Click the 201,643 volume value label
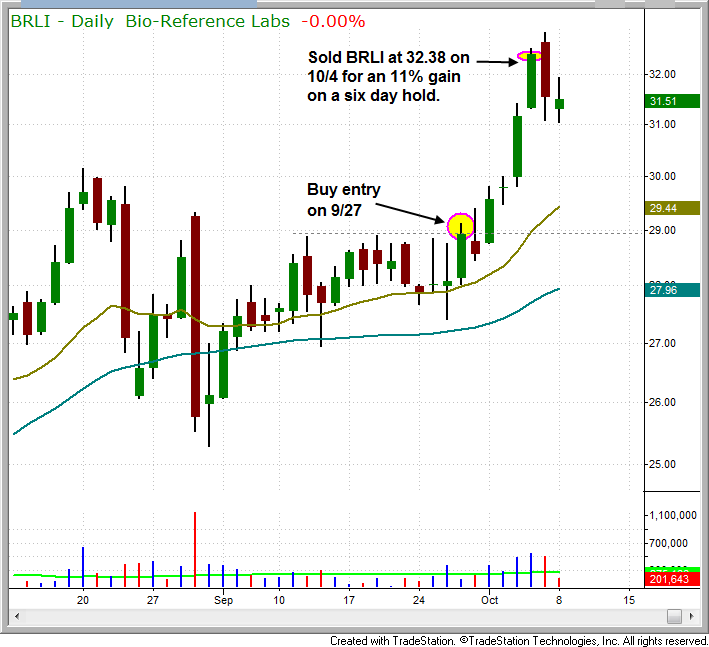Image resolution: width=709 pixels, height=647 pixels. click(672, 579)
